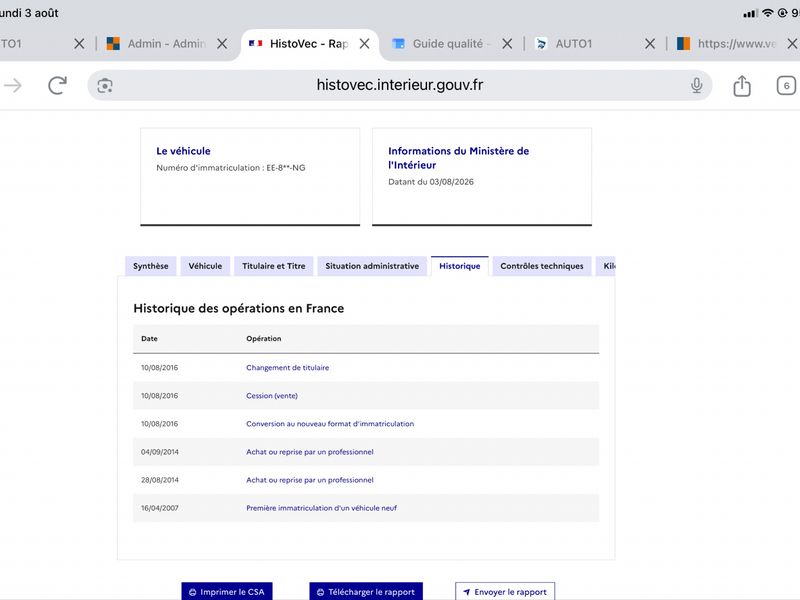The height and width of the screenshot is (600, 800).
Task: Open the Véhicule tab
Action: click(205, 266)
